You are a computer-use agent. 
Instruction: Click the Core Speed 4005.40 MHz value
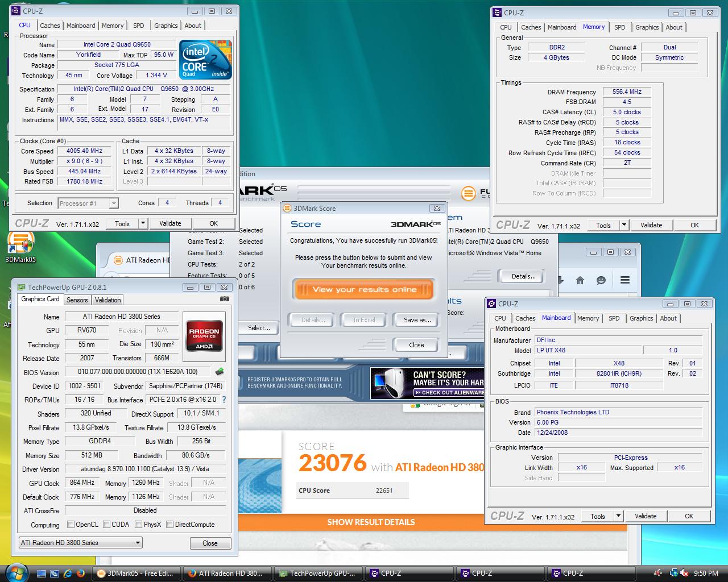tap(84, 151)
